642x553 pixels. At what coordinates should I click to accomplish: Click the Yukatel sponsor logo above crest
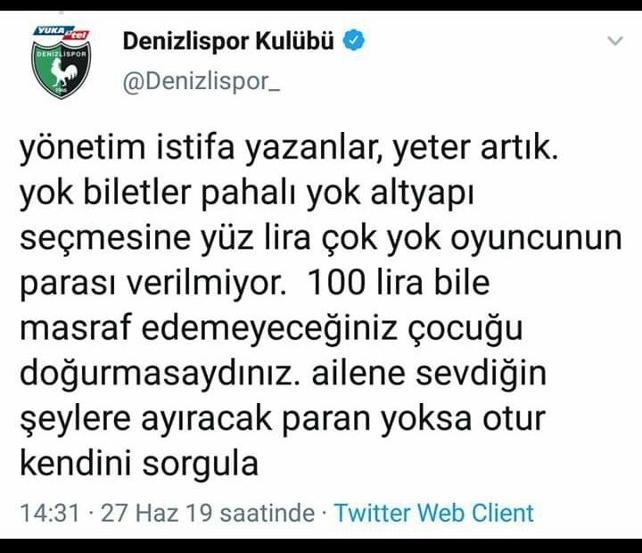click(61, 33)
